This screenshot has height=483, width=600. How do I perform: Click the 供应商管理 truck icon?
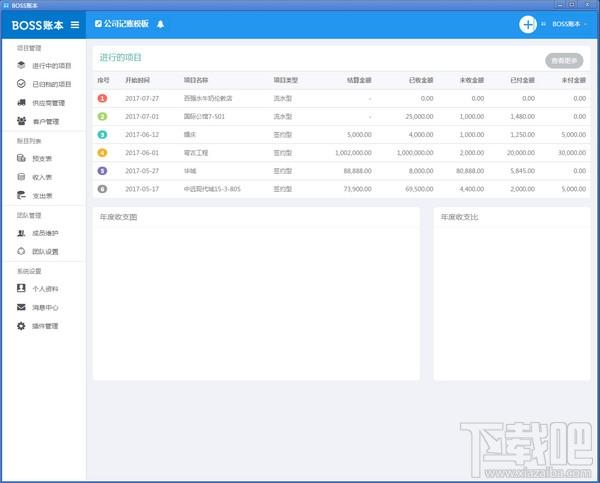tap(22, 102)
